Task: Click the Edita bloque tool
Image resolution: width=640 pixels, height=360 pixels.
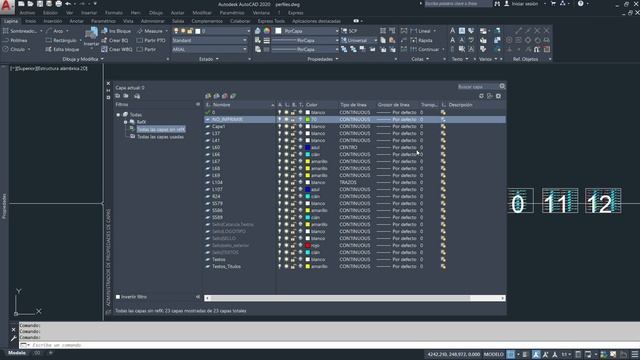Action: pyautogui.click(x=62, y=49)
